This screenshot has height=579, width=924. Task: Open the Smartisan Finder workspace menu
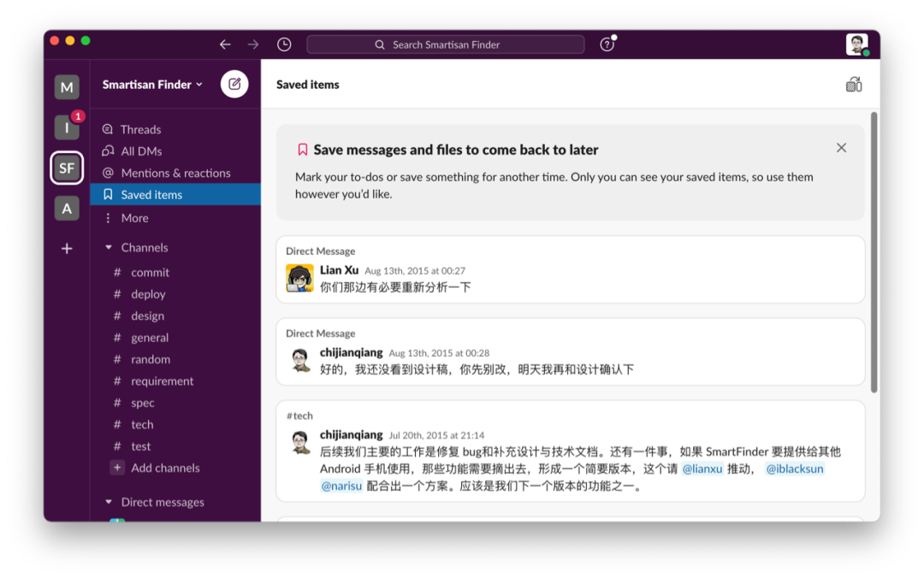pyautogui.click(x=152, y=84)
